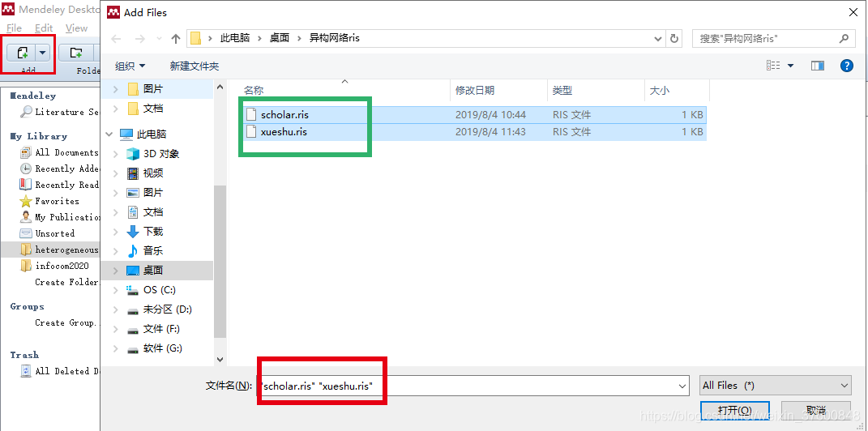868x431 pixels.
Task: Click the blue help icon
Action: coord(846,66)
